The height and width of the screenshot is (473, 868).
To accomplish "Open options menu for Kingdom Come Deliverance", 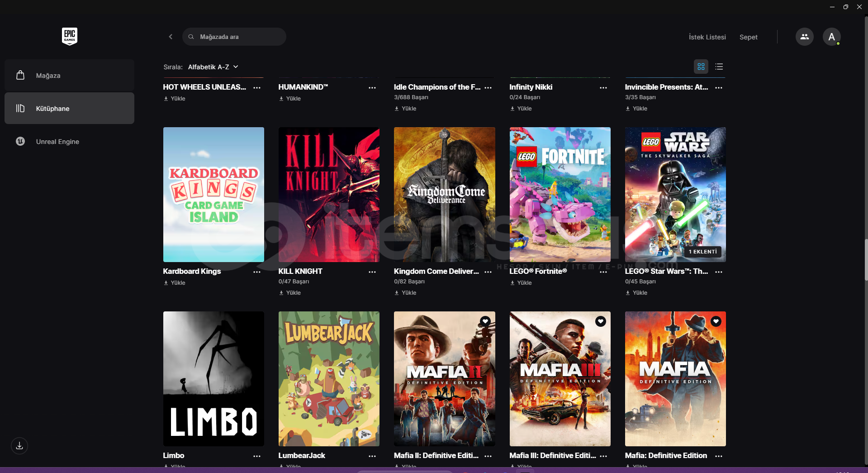I will (x=488, y=272).
